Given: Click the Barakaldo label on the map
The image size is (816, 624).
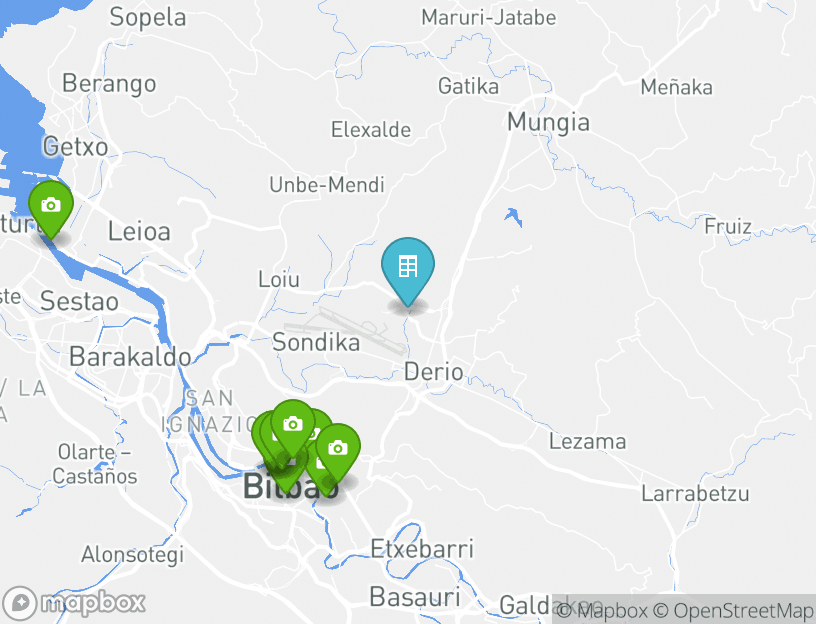Looking at the screenshot, I should 130,357.
